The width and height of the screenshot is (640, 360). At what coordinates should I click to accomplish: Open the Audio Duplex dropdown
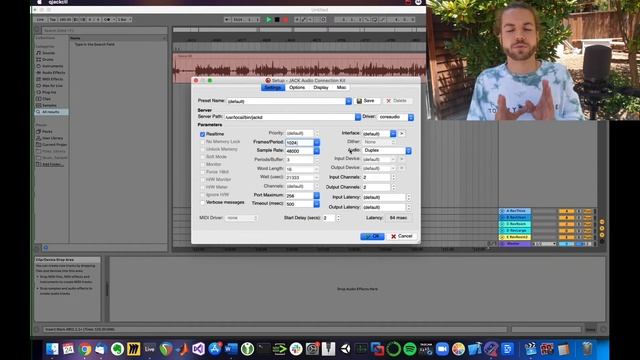coord(387,151)
